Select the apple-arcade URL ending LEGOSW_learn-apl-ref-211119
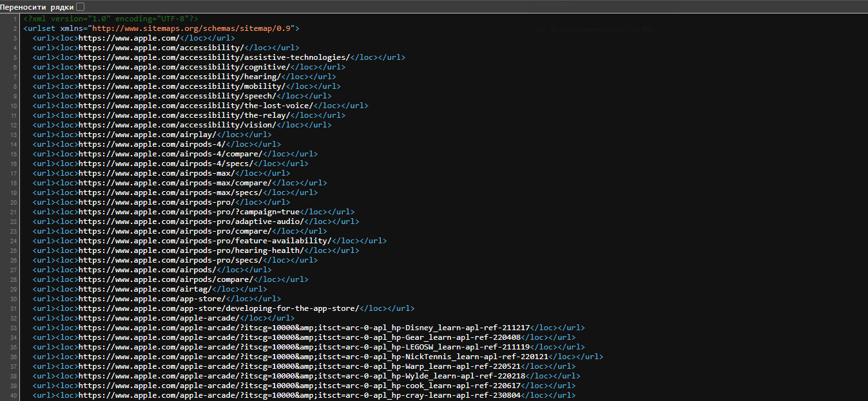Viewport: 868px width, 401px height. pyautogui.click(x=304, y=347)
